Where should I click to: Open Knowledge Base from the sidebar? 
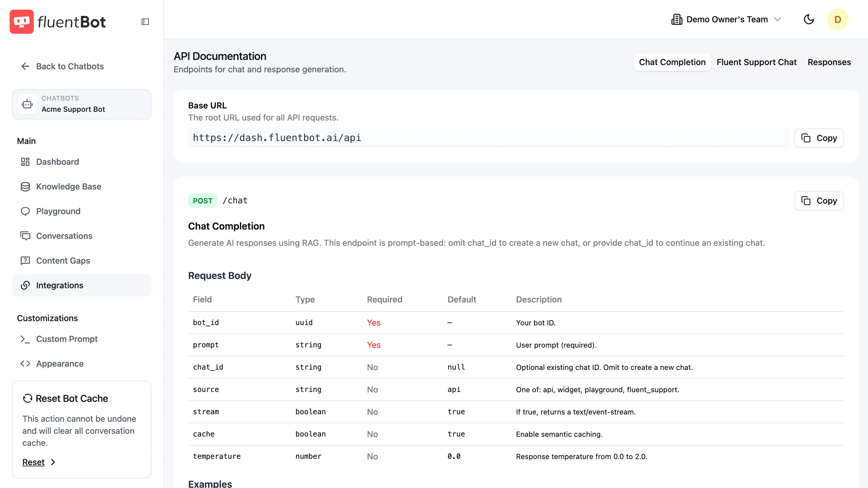tap(82, 186)
